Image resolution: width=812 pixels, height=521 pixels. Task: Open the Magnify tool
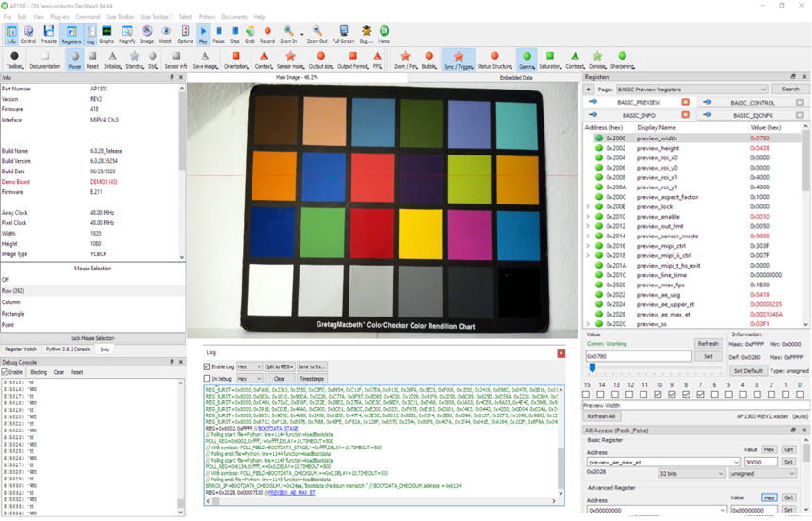point(127,34)
